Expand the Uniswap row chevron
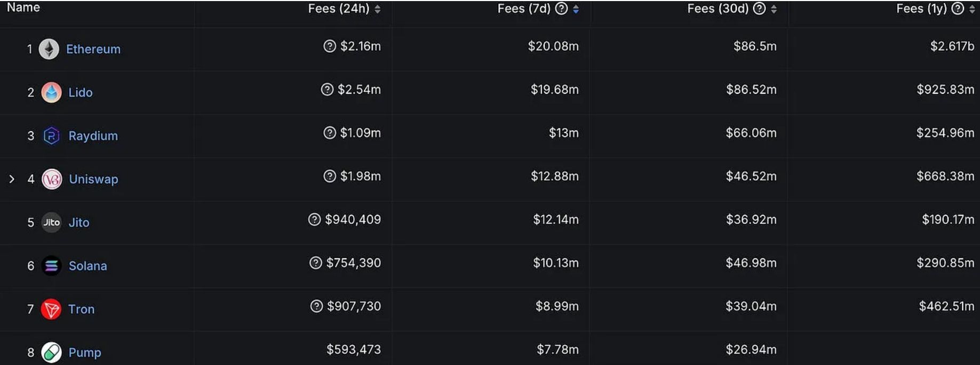Viewport: 980px width, 365px height. pos(12,179)
